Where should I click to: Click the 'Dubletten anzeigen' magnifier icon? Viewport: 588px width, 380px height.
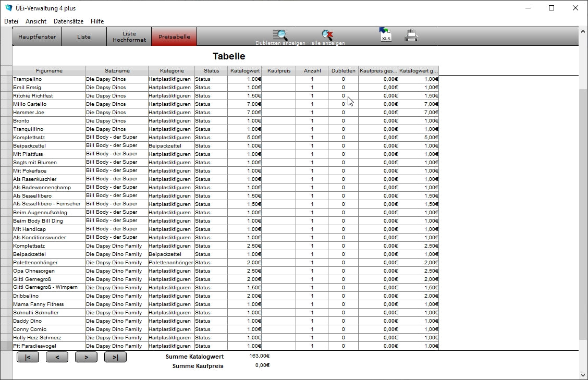click(x=280, y=35)
